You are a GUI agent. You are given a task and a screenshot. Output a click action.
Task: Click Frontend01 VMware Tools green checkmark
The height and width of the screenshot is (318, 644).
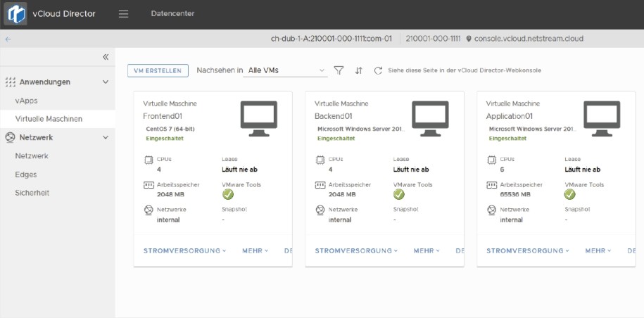[227, 194]
